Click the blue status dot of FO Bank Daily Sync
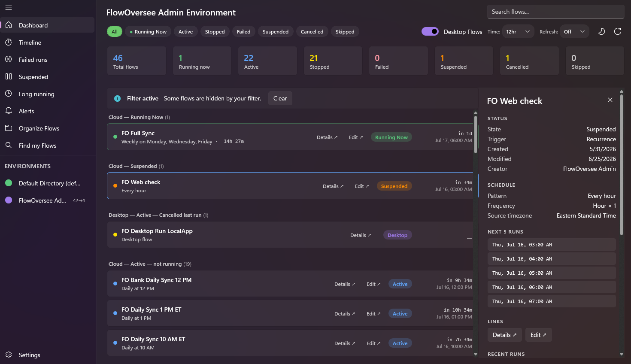The width and height of the screenshot is (631, 364). click(x=115, y=283)
